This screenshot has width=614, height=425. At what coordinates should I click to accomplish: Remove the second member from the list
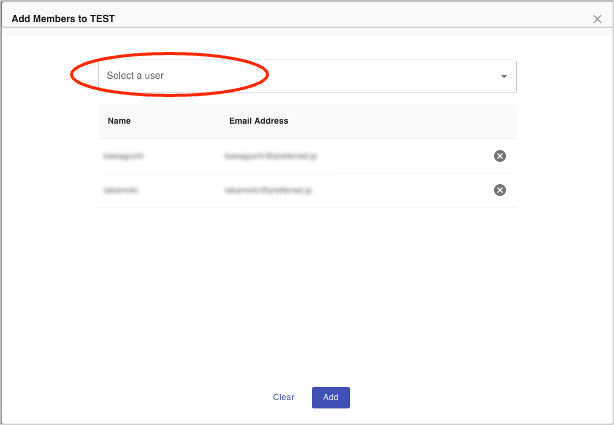click(x=500, y=190)
